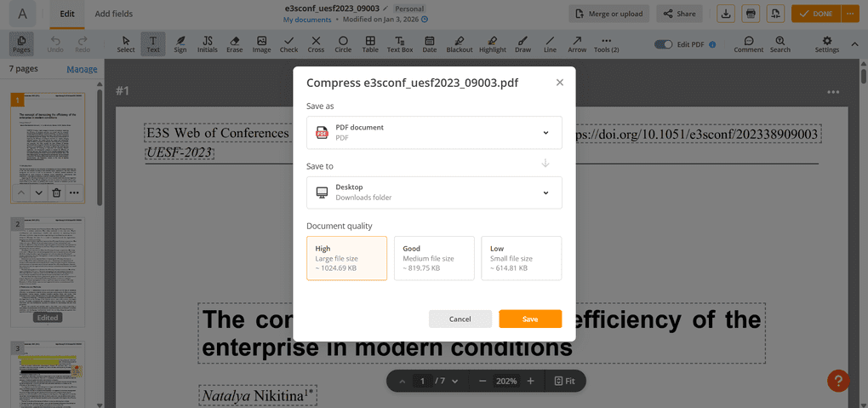The image size is (868, 408).
Task: Pick the Sign tool
Action: tap(180, 44)
